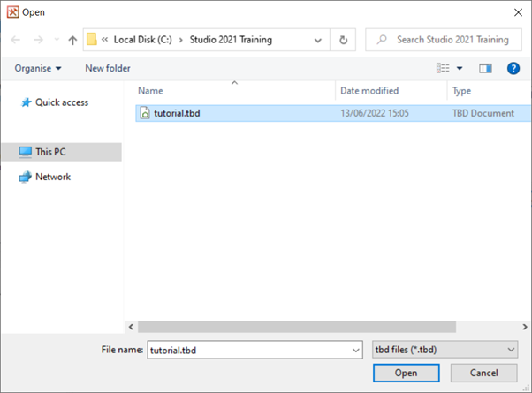
Task: Expand the view options dropdown arrow
Action: pyautogui.click(x=460, y=68)
